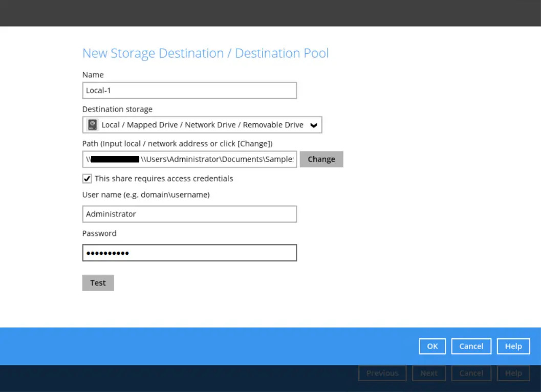Click the Password input field
This screenshot has height=392, width=541.
click(x=189, y=253)
